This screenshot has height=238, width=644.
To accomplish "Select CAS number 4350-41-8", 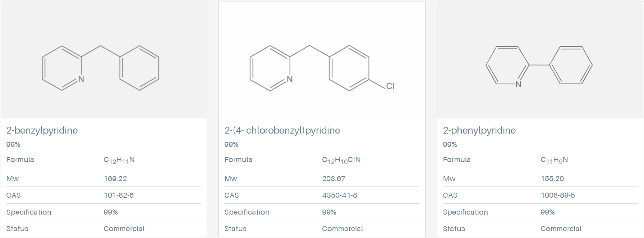I will (340, 195).
